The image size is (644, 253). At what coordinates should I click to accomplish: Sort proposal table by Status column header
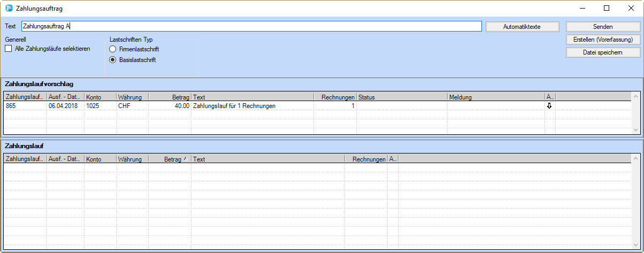pyautogui.click(x=401, y=97)
